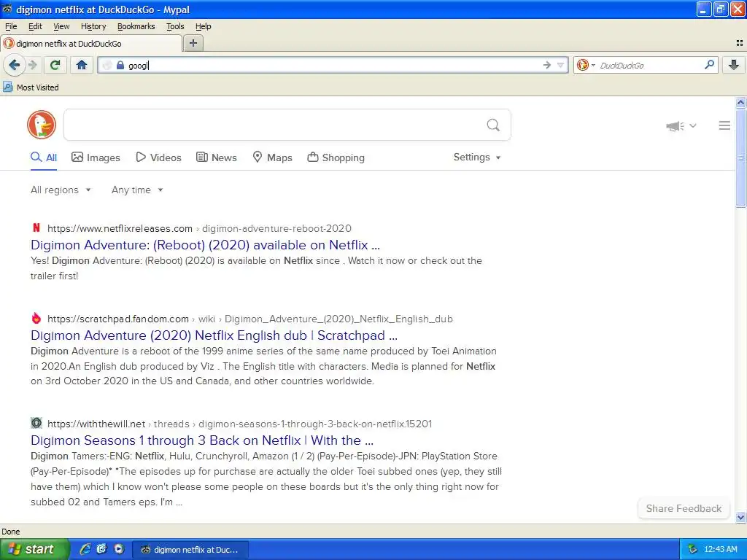This screenshot has height=560, width=747.
Task: Click the netflixreleases.com URL
Action: [x=120, y=228]
